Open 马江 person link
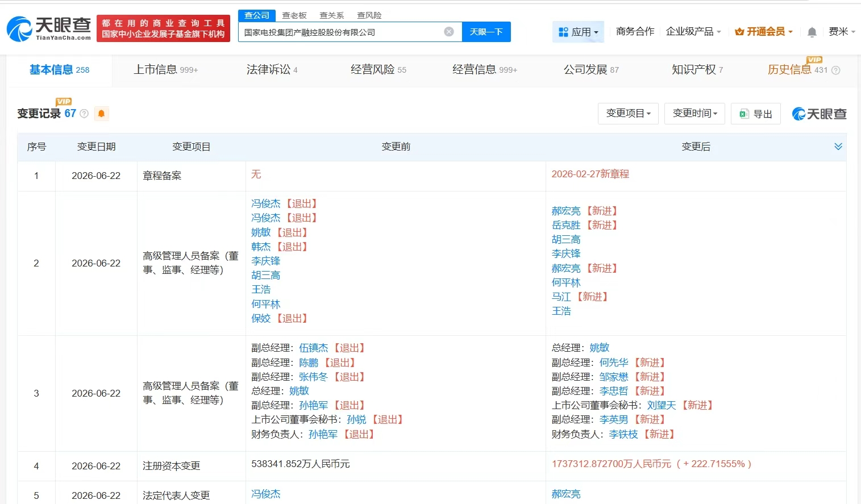The height and width of the screenshot is (504, 861). 561,297
